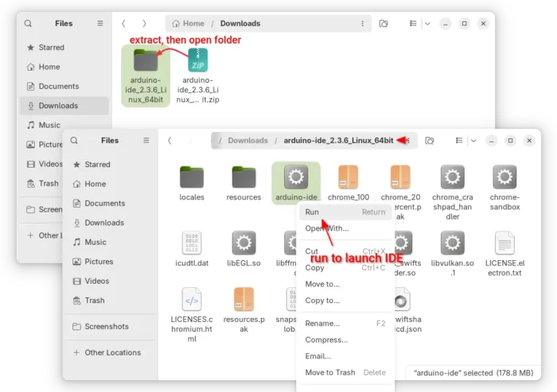Select the chrome_crashpad_handler file

coord(452,192)
